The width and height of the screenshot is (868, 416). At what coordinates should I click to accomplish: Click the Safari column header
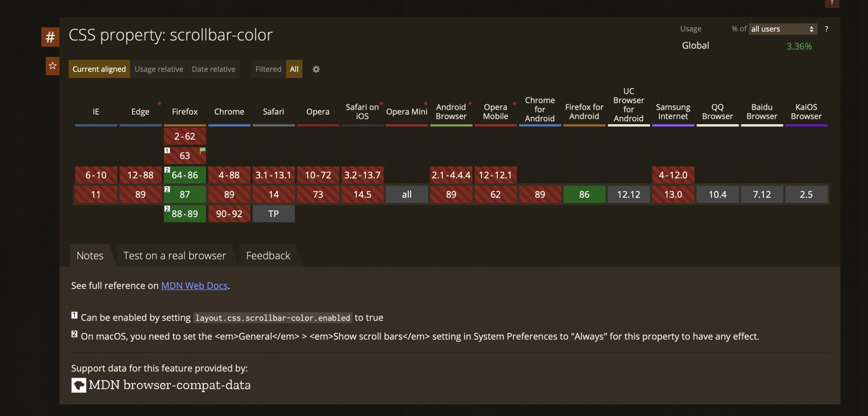[273, 112]
